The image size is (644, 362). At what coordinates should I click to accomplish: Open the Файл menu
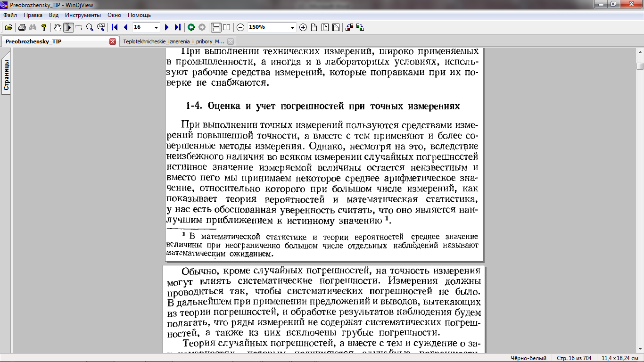(x=10, y=15)
